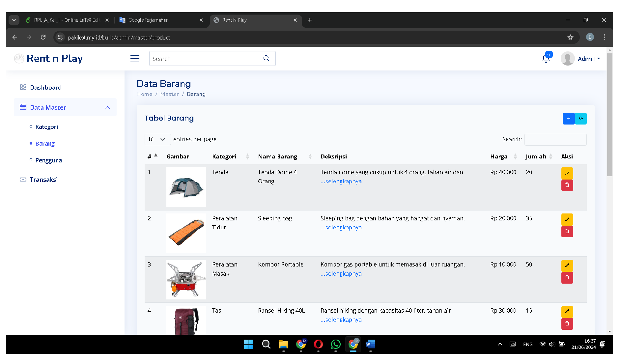Open the entries per page dropdown
This screenshot has height=364, width=621.
pyautogui.click(x=157, y=139)
